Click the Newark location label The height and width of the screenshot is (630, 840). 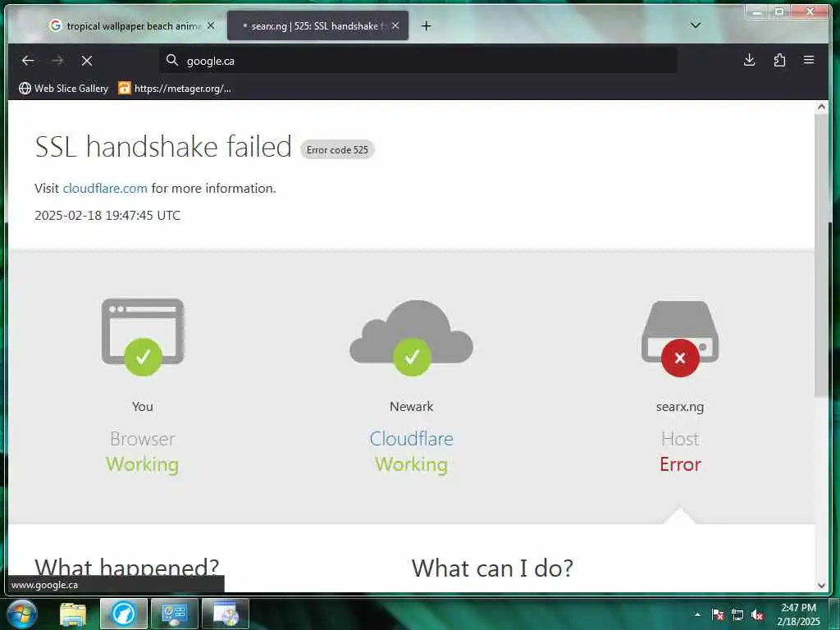[412, 407]
